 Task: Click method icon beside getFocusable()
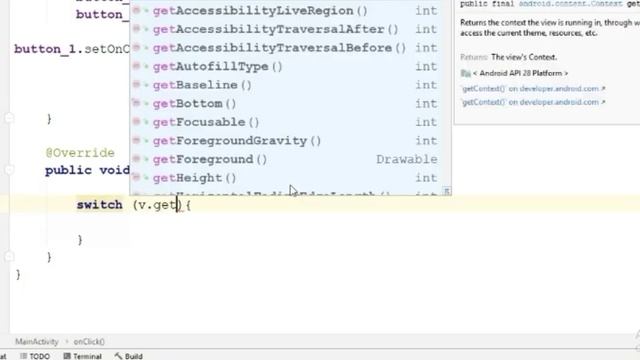[x=137, y=122]
